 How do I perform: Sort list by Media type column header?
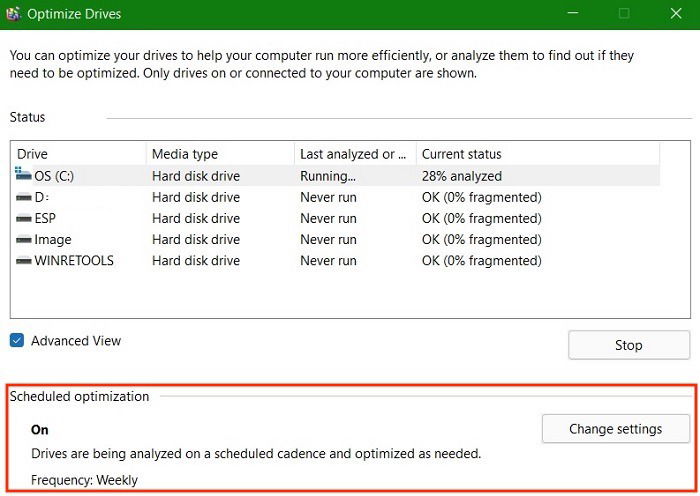pyautogui.click(x=220, y=154)
